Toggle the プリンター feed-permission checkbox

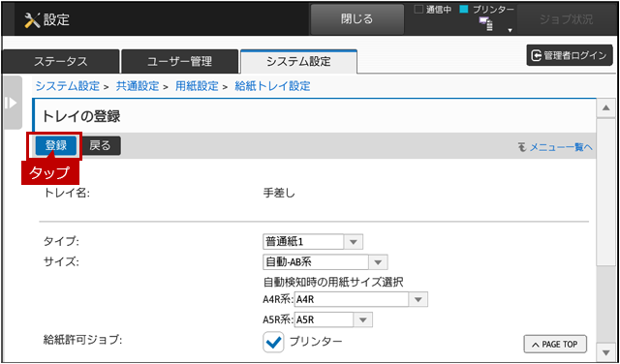click(273, 342)
